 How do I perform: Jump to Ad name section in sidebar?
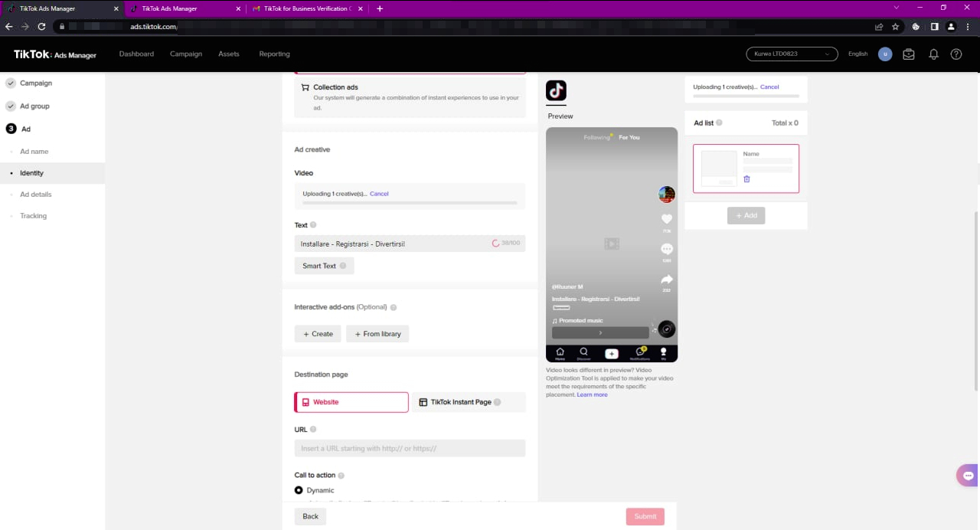coord(34,152)
